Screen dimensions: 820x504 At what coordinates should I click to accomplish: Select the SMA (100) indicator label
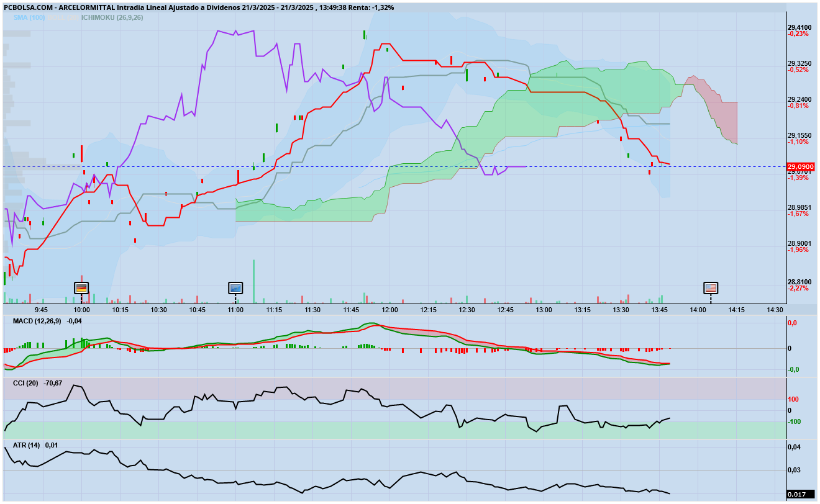point(29,17)
